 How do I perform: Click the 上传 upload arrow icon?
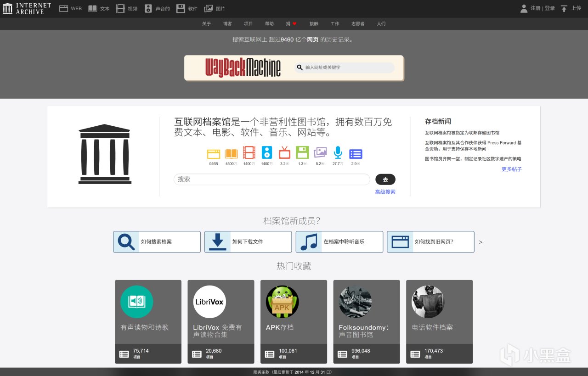[x=564, y=8]
